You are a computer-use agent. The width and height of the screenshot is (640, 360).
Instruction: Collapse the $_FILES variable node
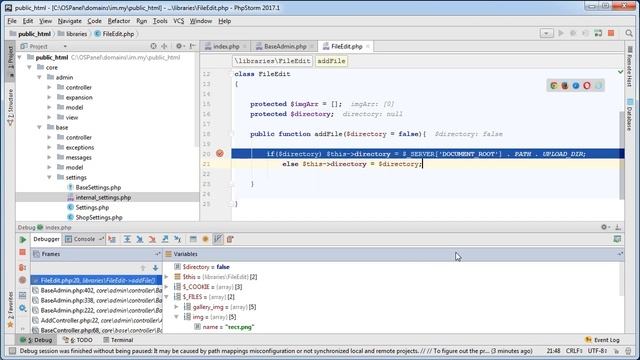coord(167,297)
